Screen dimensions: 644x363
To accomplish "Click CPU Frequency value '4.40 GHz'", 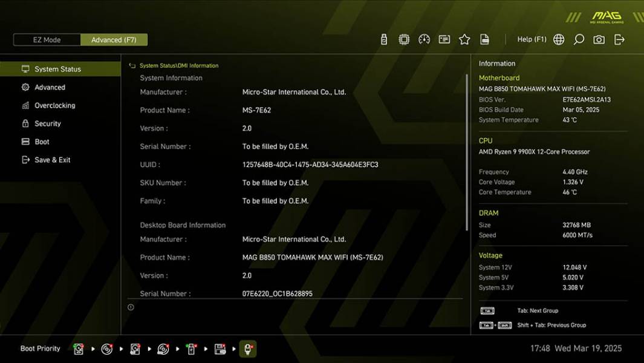I will point(575,172).
